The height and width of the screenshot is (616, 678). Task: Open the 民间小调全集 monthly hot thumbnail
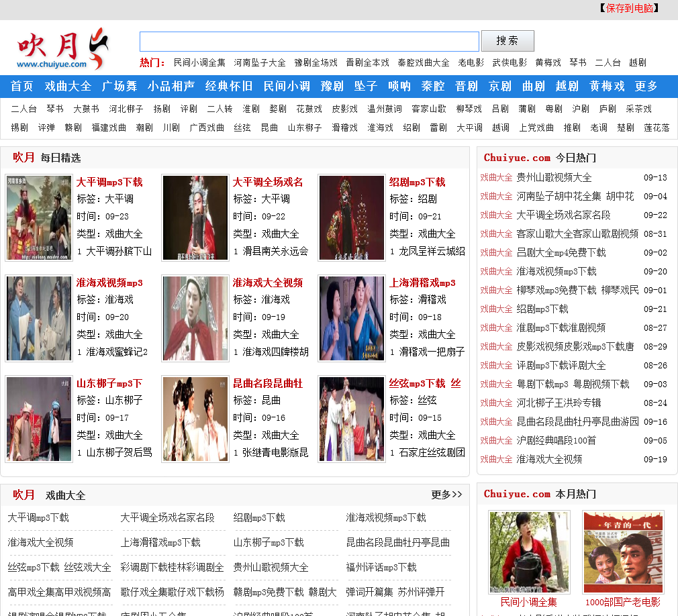click(x=529, y=552)
